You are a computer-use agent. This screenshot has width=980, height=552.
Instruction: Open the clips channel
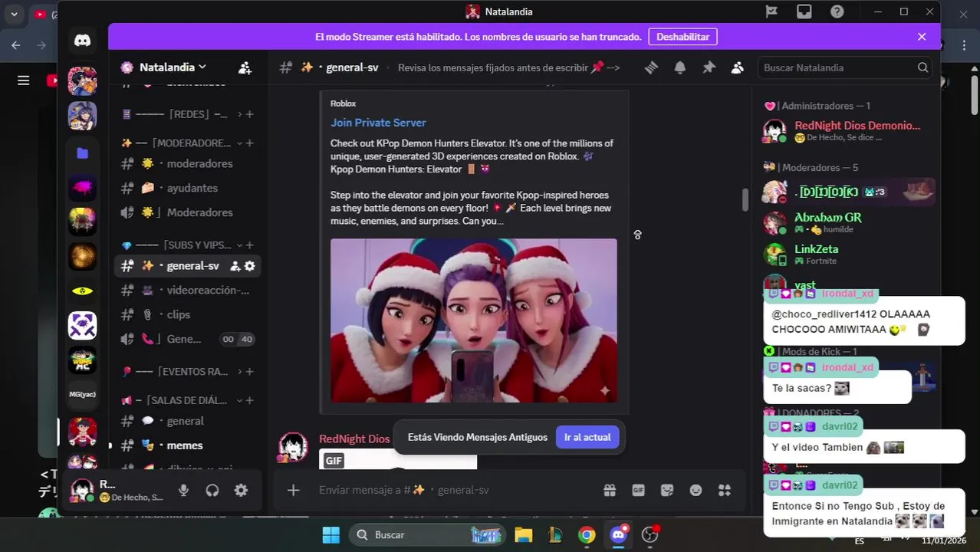[188, 315]
